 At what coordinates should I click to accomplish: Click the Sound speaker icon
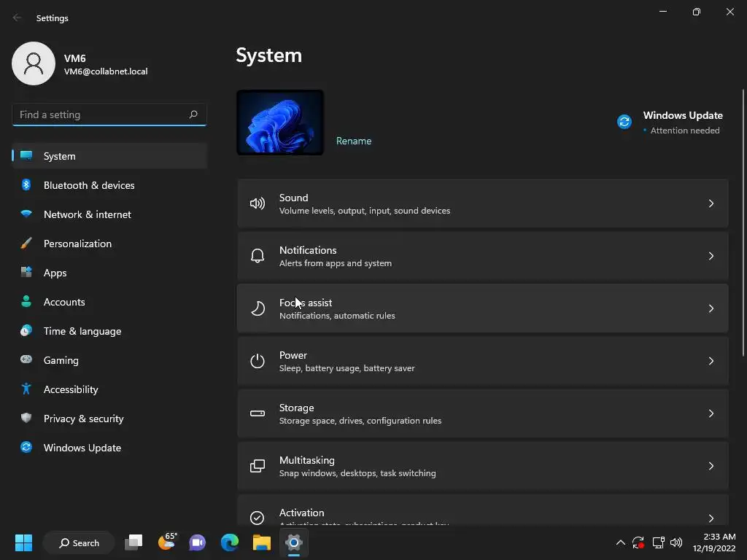tap(258, 204)
